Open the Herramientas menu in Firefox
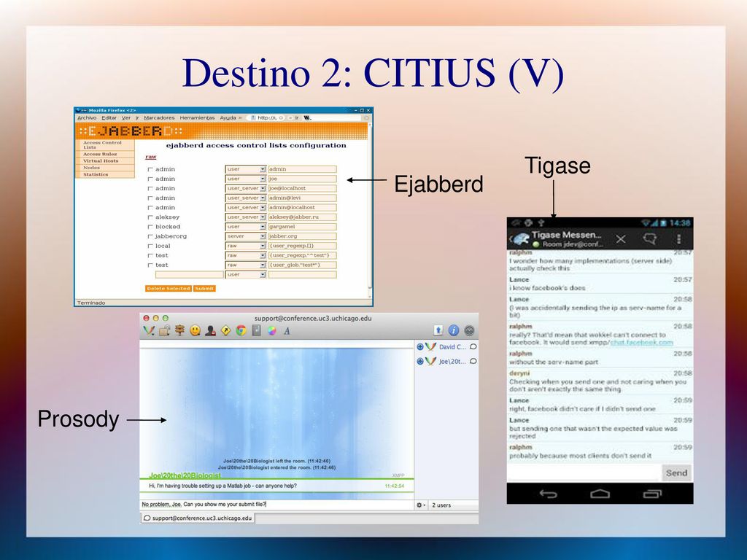The image size is (747, 560). coord(197,117)
